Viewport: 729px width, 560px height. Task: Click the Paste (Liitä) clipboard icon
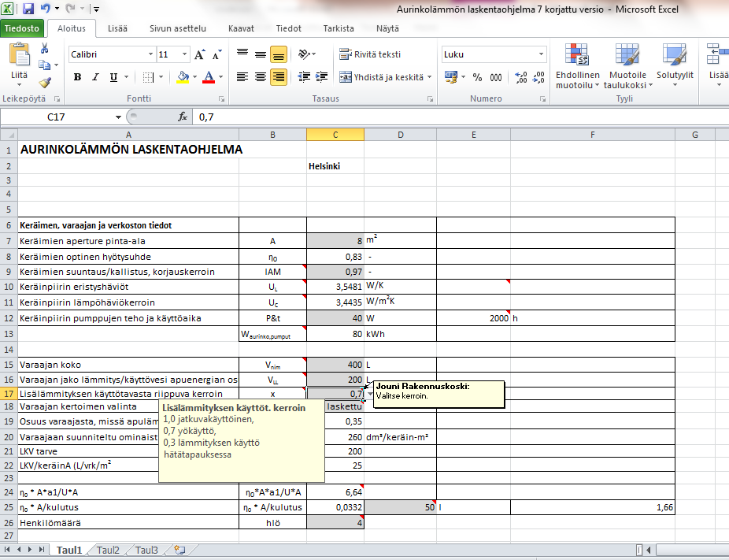[x=20, y=54]
